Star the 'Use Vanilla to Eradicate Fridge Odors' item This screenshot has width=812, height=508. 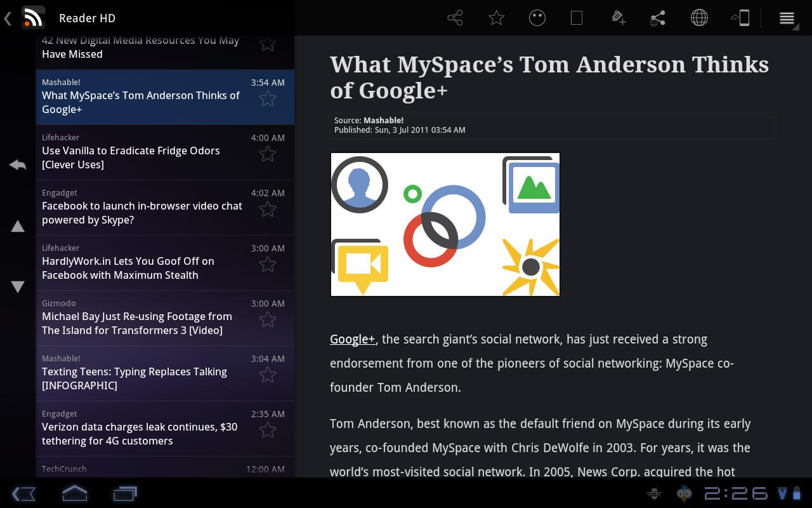pyautogui.click(x=268, y=154)
